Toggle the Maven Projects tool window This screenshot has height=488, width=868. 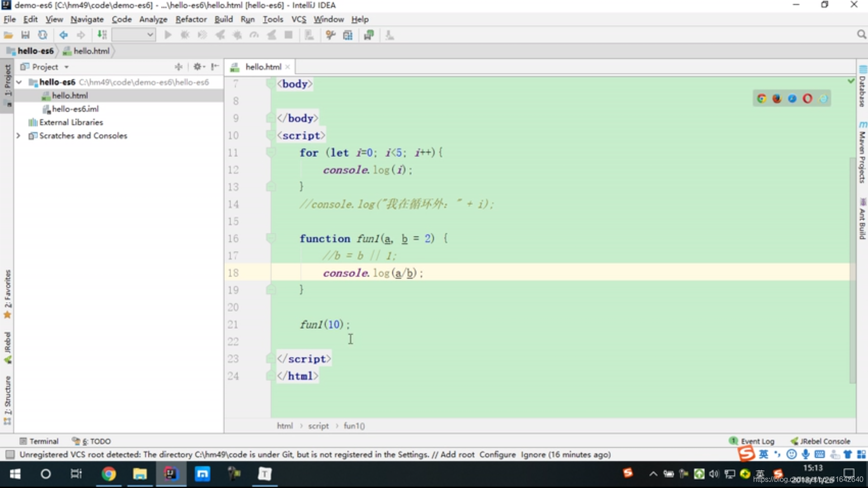click(863, 152)
